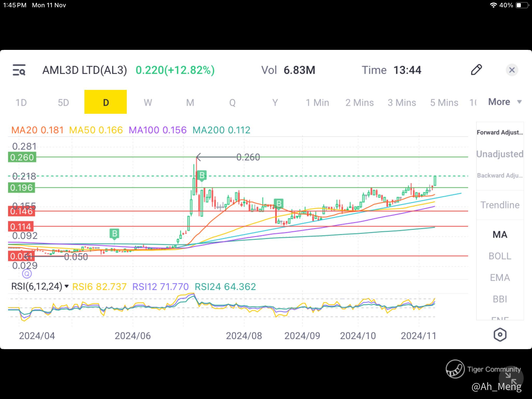Select Forward Adjust price option
This screenshot has height=399, width=532.
tap(500, 132)
